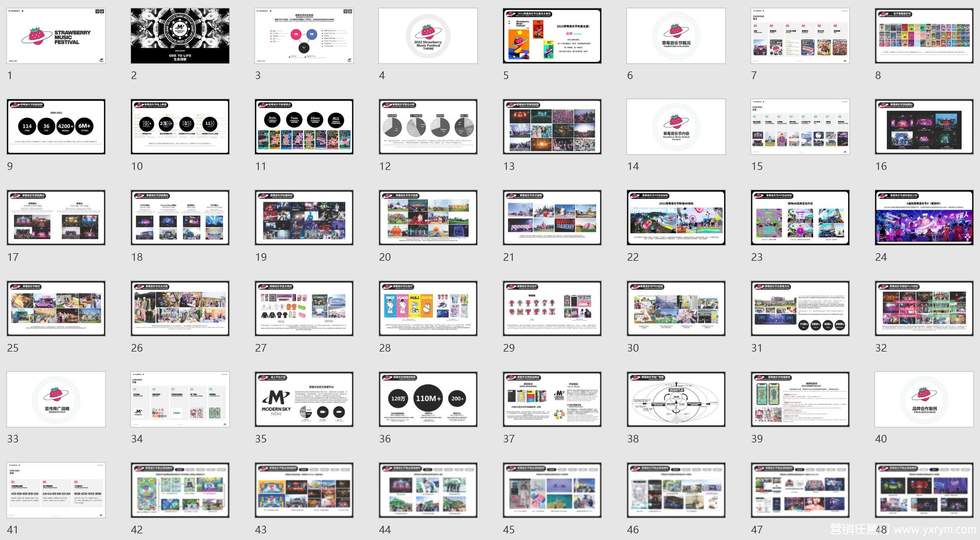Select slide 16 dark stage photos thumbnail
980x540 pixels.
(924, 127)
